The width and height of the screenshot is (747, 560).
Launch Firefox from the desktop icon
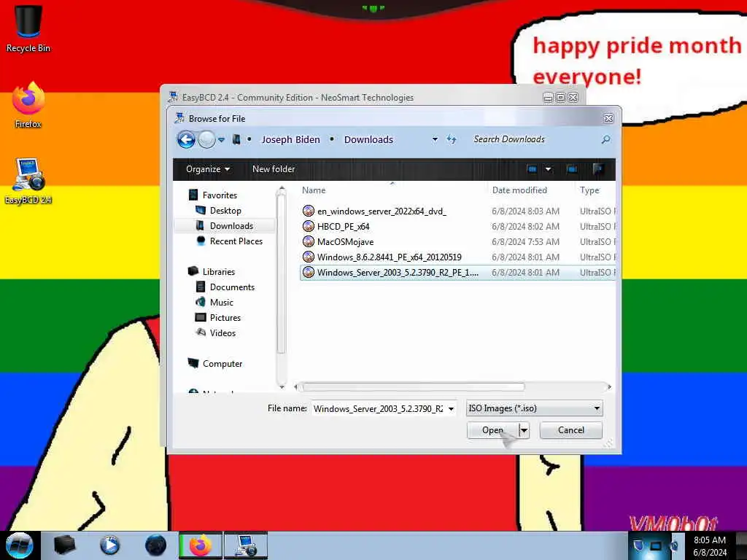coord(28,105)
